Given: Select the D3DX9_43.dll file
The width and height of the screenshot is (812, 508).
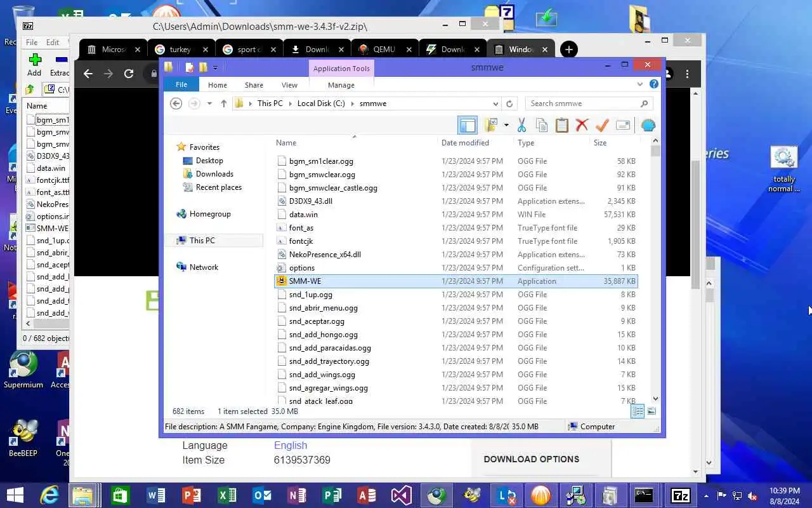Looking at the screenshot, I should pos(456,201).
